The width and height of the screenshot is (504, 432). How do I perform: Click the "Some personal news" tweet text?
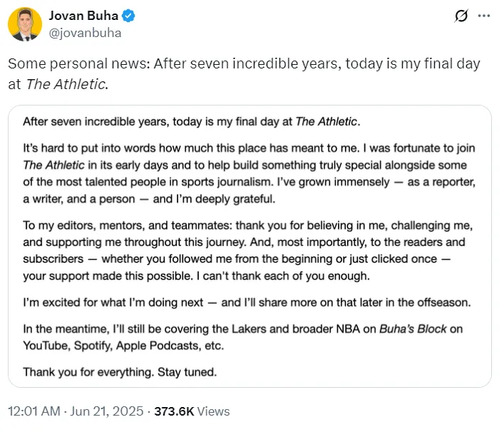coord(244,73)
